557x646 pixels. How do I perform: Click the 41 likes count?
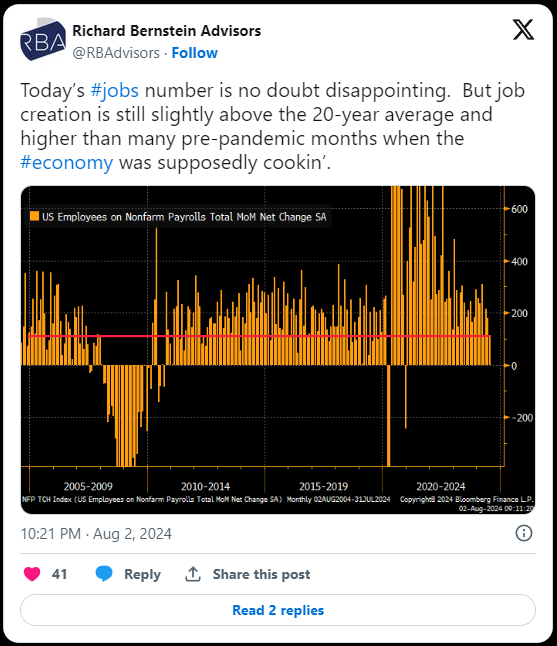[x=59, y=574]
